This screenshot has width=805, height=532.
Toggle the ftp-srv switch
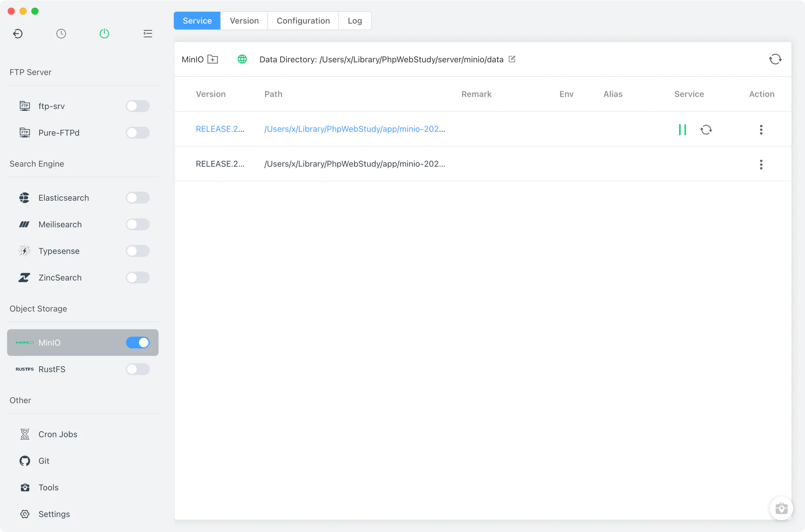(x=138, y=106)
